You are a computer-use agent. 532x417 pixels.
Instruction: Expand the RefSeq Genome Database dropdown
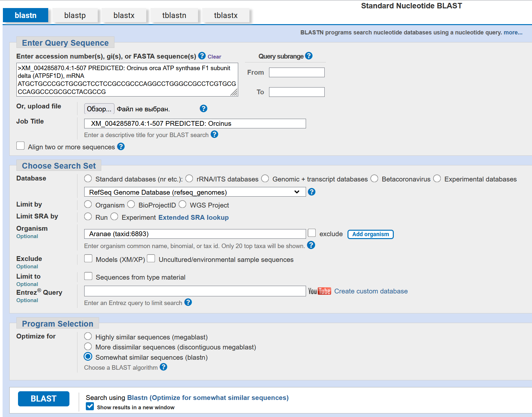[195, 192]
